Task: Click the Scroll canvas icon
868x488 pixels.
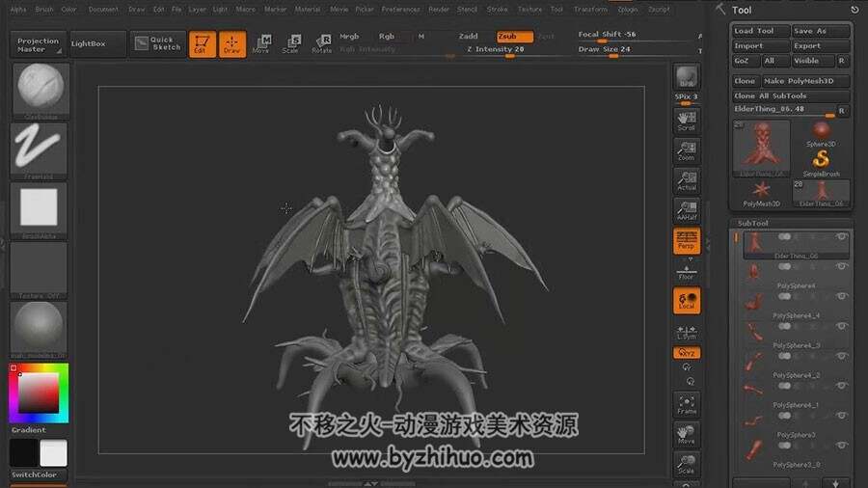Action: (x=687, y=121)
